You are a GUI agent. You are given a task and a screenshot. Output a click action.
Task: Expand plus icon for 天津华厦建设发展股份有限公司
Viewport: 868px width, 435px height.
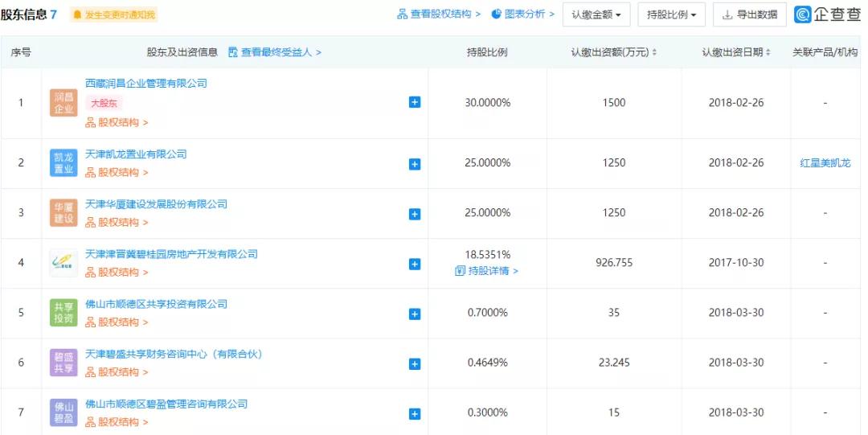[x=415, y=214]
